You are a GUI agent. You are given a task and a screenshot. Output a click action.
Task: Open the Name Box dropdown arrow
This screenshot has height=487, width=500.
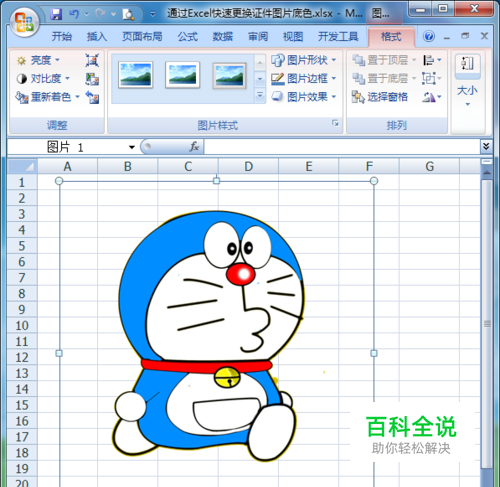pyautogui.click(x=132, y=147)
